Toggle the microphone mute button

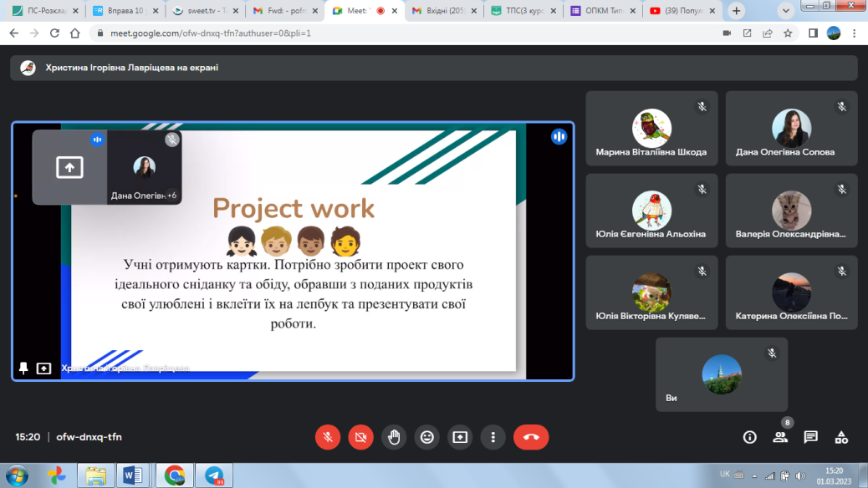[x=328, y=437]
